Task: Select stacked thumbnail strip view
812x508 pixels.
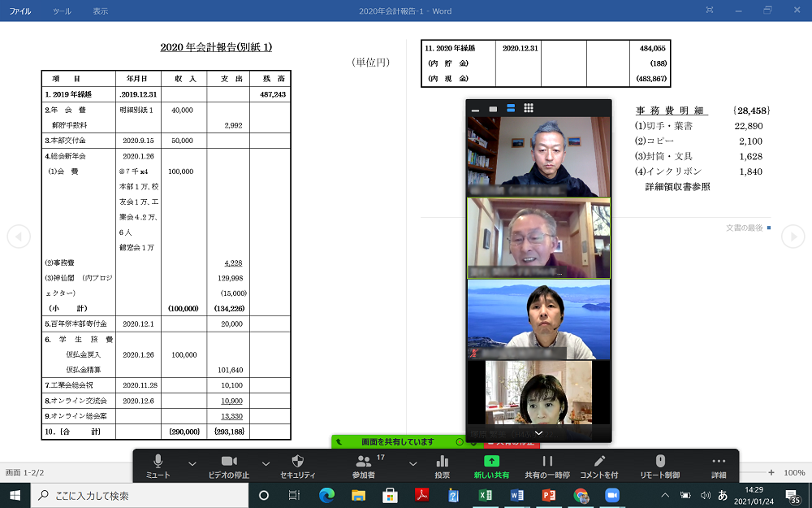Action: pos(511,108)
